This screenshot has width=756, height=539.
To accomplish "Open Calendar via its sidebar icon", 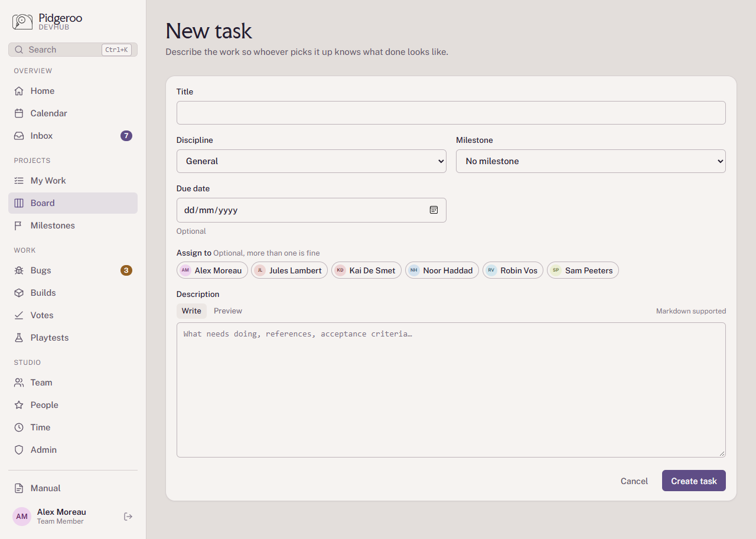I will [19, 113].
